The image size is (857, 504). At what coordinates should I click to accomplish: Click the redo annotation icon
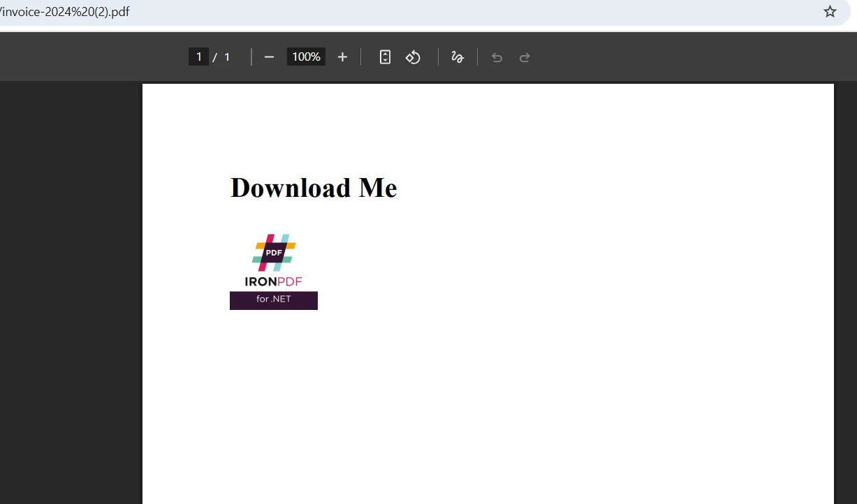point(525,57)
